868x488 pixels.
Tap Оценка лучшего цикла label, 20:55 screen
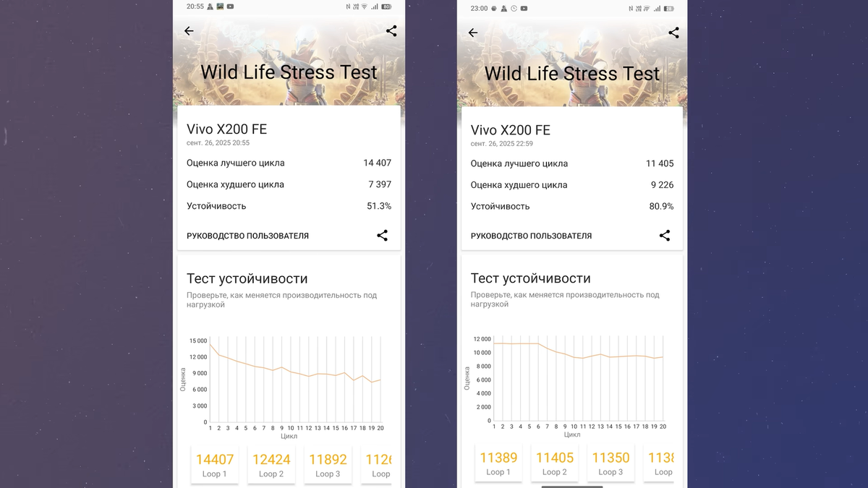point(235,163)
